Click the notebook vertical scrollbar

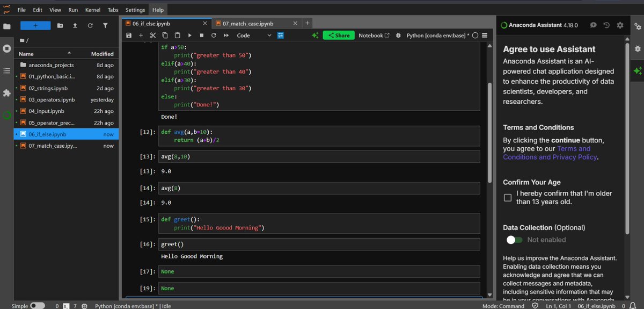(489, 133)
